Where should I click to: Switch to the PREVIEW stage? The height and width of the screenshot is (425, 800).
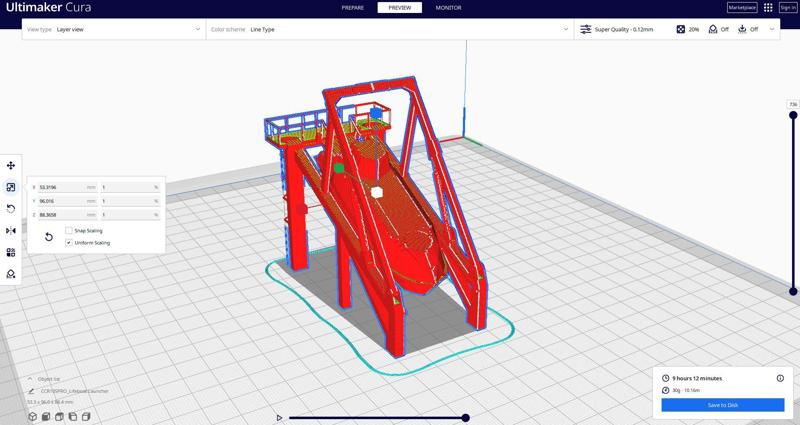click(399, 8)
